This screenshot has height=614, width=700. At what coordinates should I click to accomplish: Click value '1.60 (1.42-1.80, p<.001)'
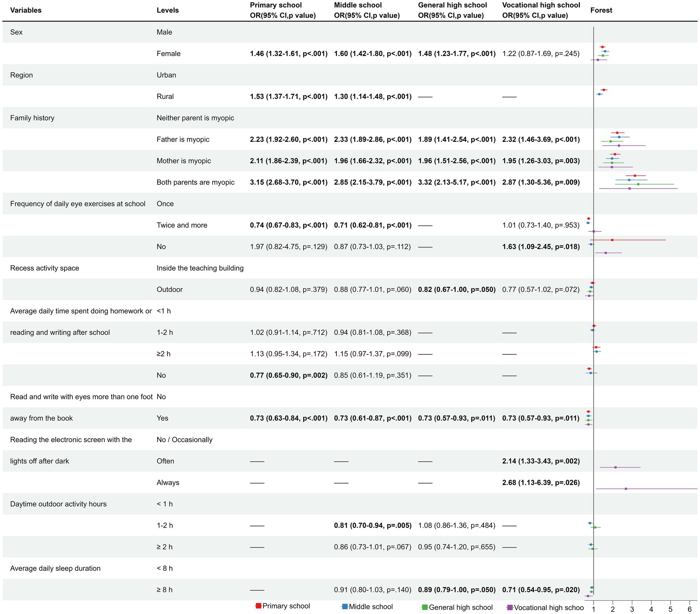(372, 54)
